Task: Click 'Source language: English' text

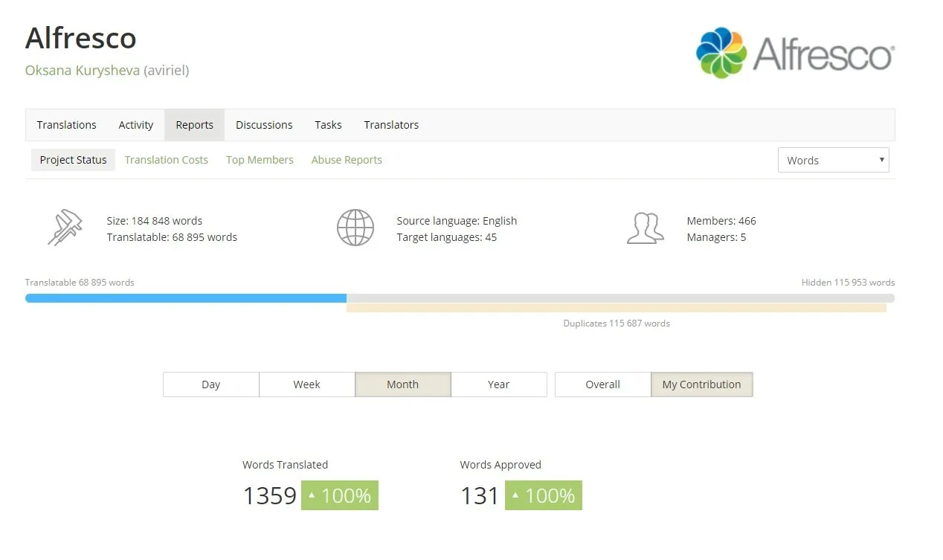Action: 457,221
